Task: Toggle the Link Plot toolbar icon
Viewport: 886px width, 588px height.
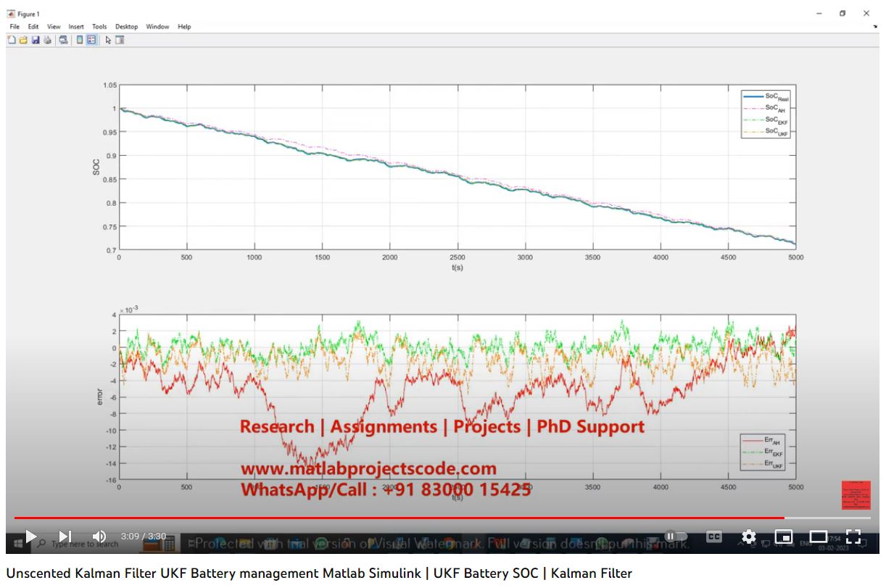Action: tap(63, 40)
